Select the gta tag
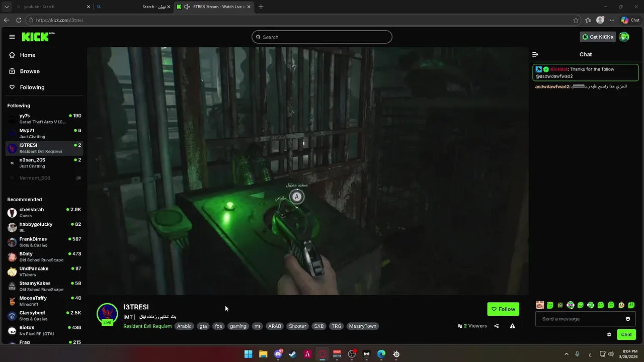Viewport: 644px width, 362px height. 203,326
